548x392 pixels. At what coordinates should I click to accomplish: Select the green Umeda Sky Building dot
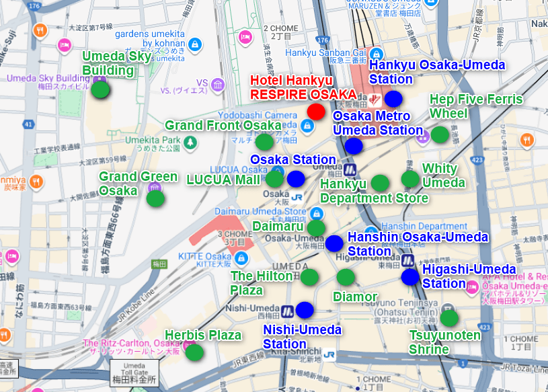pyautogui.click(x=100, y=89)
